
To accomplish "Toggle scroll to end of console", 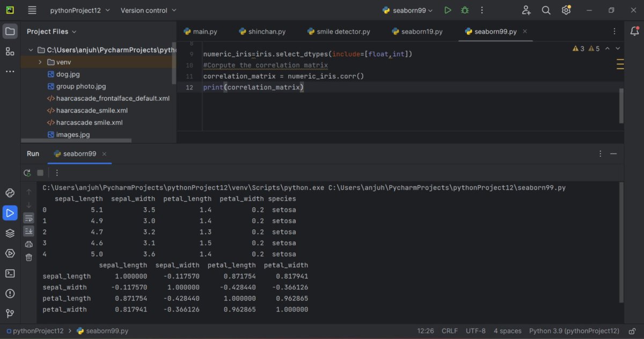I will click(x=29, y=231).
